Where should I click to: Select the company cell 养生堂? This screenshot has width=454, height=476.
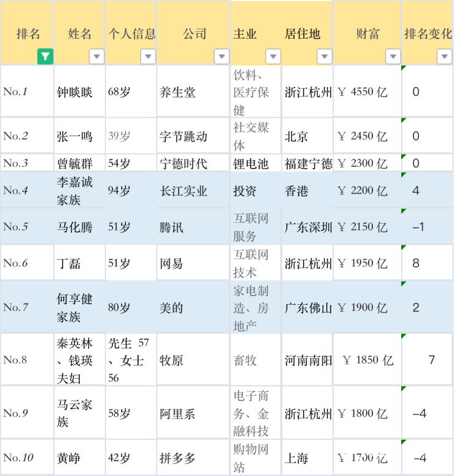(x=193, y=91)
